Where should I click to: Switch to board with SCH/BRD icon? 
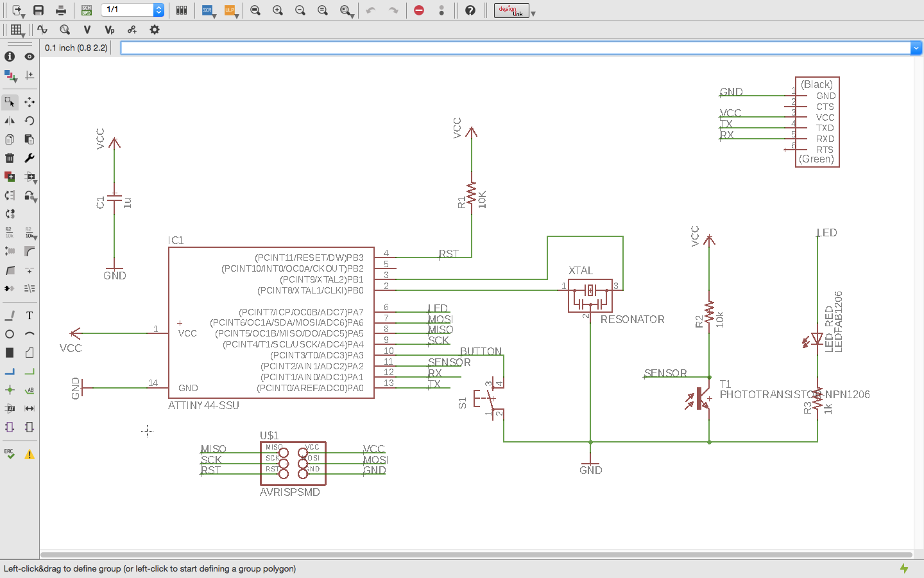[86, 10]
